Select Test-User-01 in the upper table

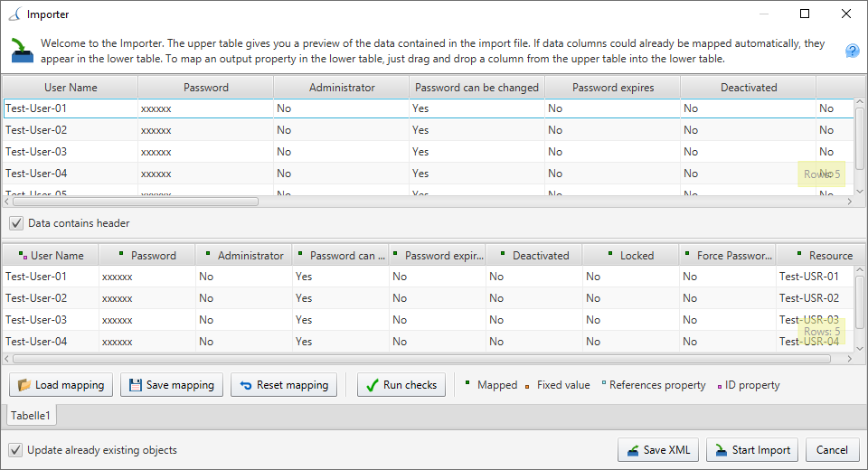tap(36, 108)
